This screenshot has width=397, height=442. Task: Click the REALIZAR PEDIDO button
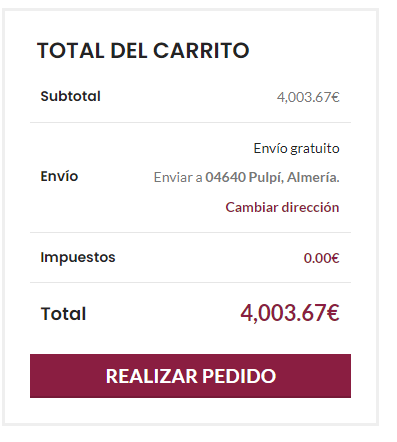click(190, 376)
